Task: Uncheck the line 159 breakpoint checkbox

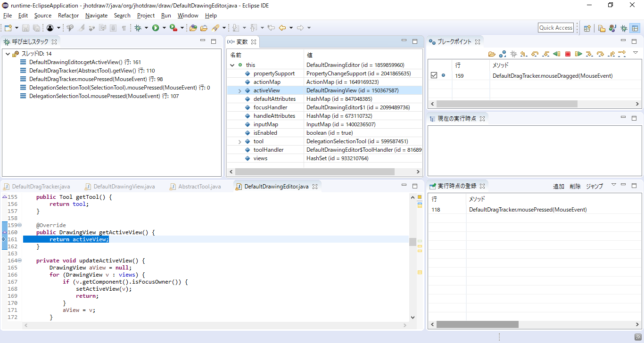Action: pyautogui.click(x=434, y=75)
